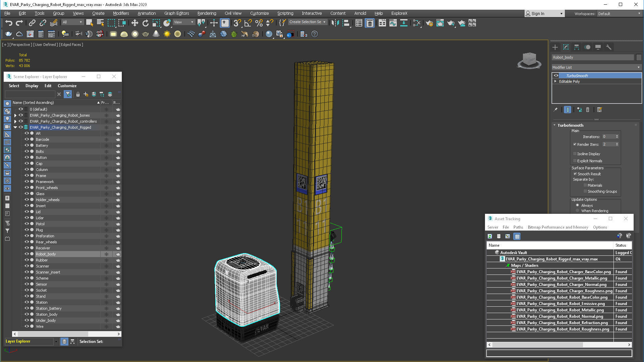Select EVAR_Parky_Charging_Robot_Robot_Normal.png asset row
The width and height of the screenshot is (644, 362).
(559, 316)
